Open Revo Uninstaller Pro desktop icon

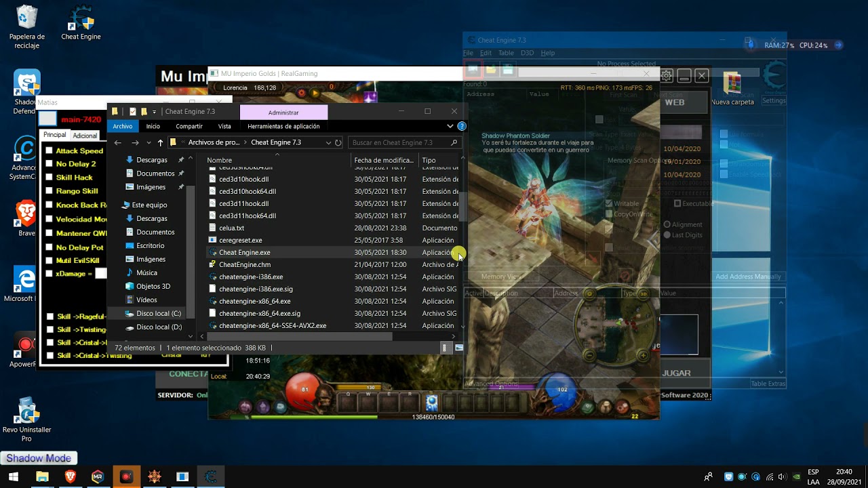point(27,419)
